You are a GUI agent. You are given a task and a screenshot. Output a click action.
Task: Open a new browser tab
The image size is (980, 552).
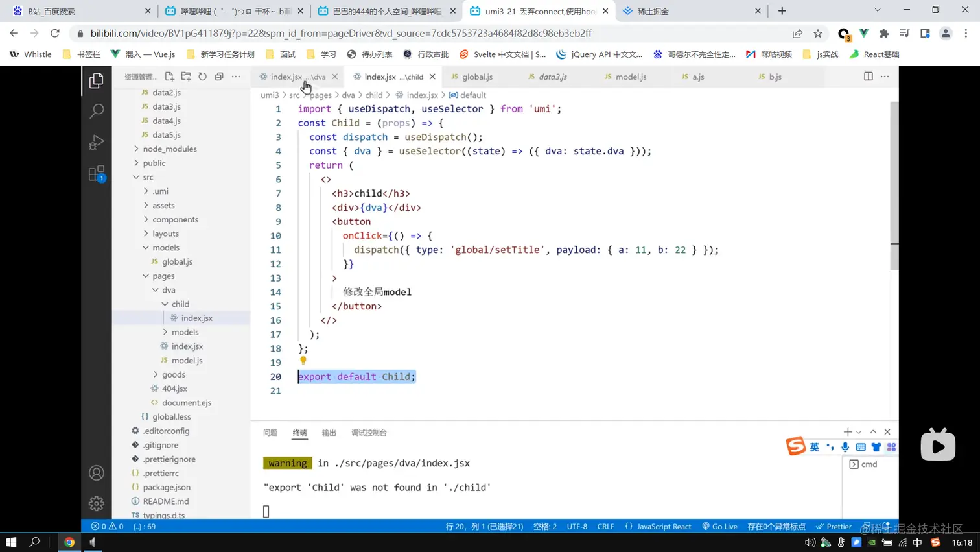point(782,11)
